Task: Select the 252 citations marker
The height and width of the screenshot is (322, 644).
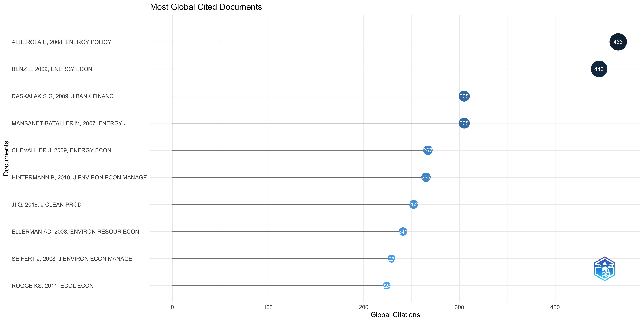Action: coord(413,205)
